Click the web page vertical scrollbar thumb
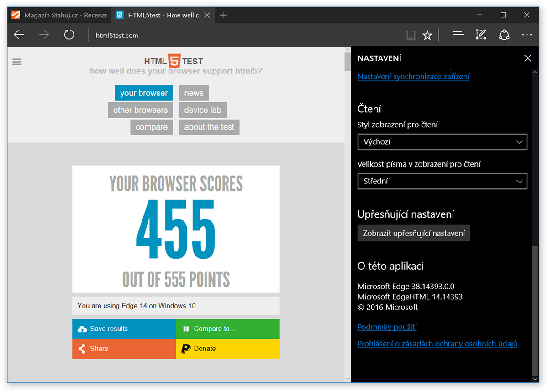This screenshot has width=548, height=392. pyautogui.click(x=348, y=62)
